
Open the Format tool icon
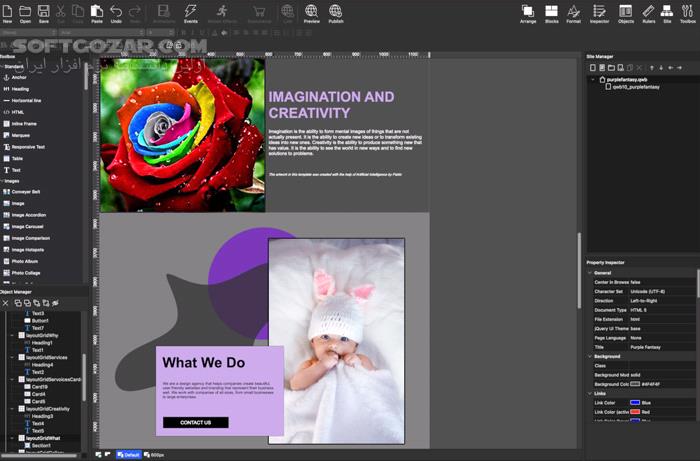click(x=573, y=13)
